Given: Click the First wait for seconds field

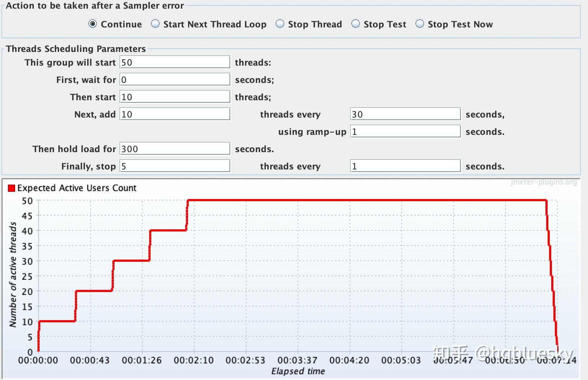Looking at the screenshot, I should click(x=174, y=79).
